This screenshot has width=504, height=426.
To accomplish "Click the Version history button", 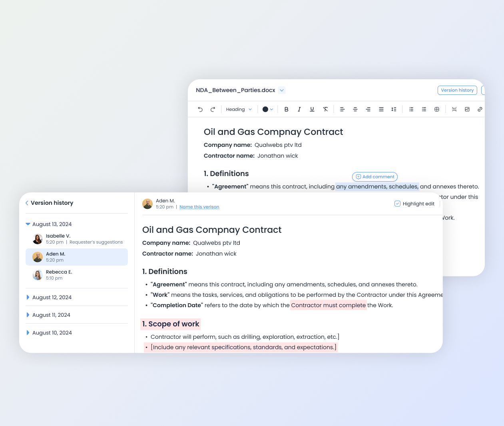I will coord(457,90).
